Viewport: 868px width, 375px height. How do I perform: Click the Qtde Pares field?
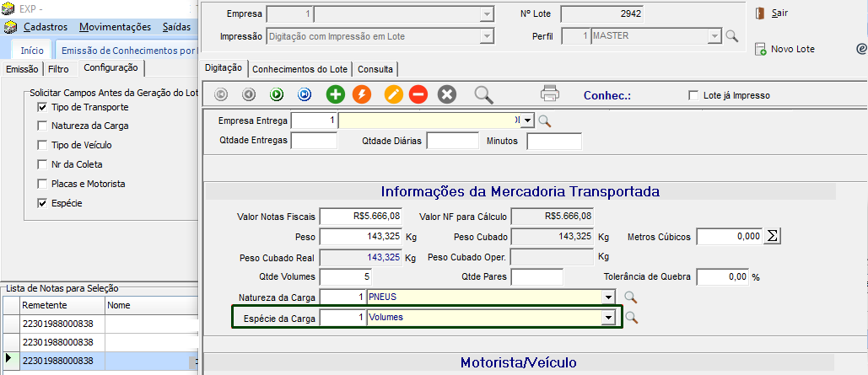537,276
